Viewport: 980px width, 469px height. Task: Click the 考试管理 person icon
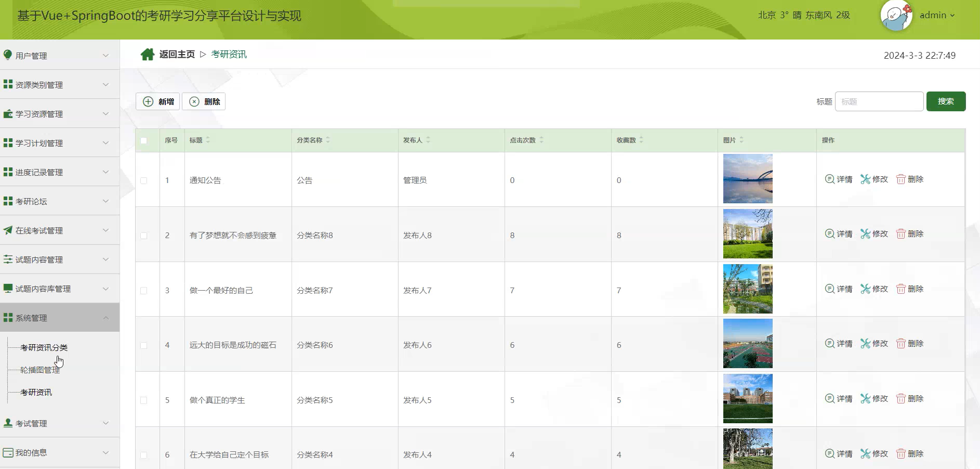[8, 423]
